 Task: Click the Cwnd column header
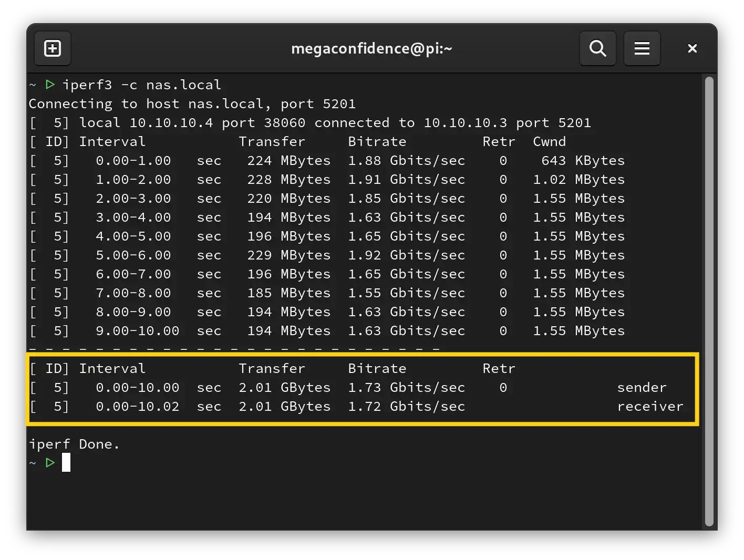click(x=550, y=141)
